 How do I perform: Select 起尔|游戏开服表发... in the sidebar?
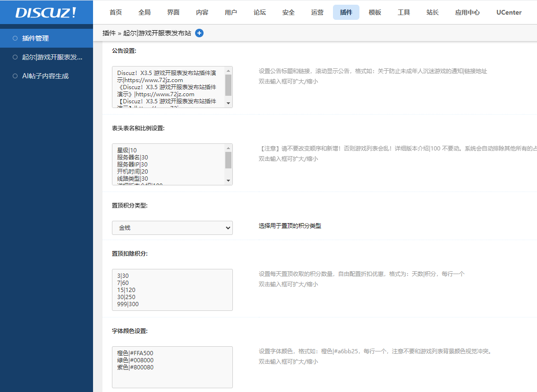pos(47,57)
